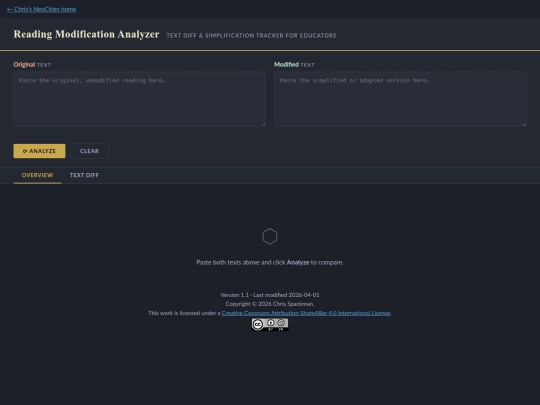The width and height of the screenshot is (540, 405).
Task: Click the Modified textarea resize handle
Action: pyautogui.click(x=524, y=124)
